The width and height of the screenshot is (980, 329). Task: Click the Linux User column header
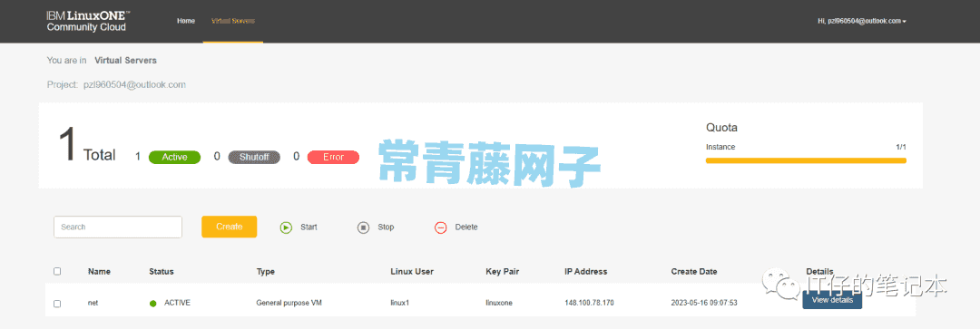click(412, 272)
